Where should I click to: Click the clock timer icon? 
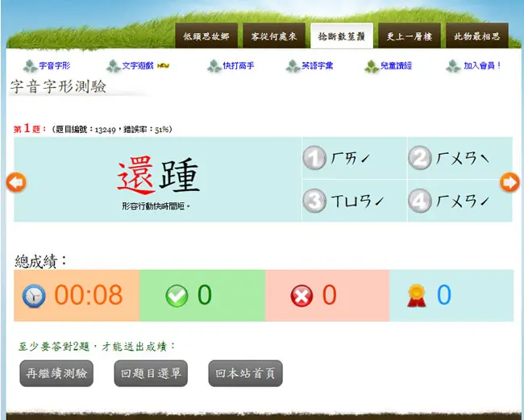point(34,296)
